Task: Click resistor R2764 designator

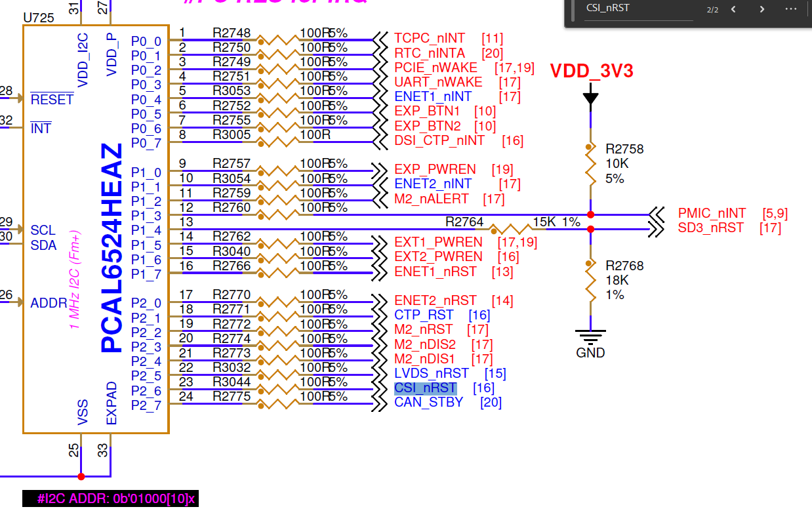Action: [464, 222]
